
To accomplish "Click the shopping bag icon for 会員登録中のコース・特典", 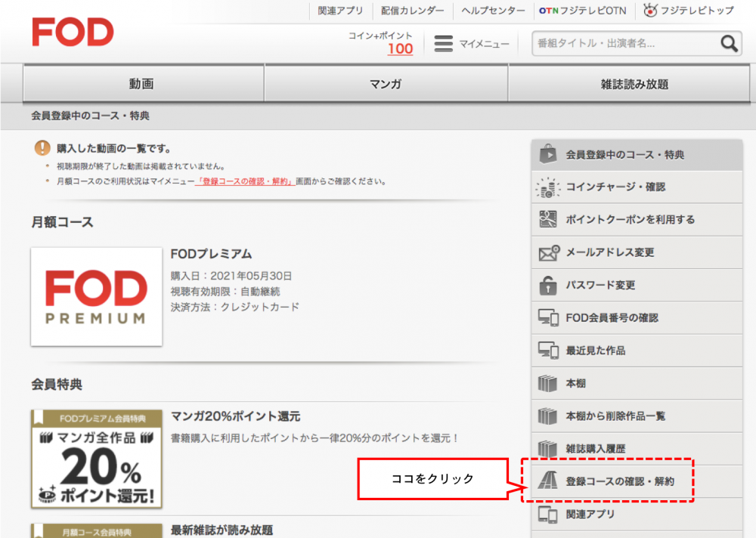I will point(547,154).
